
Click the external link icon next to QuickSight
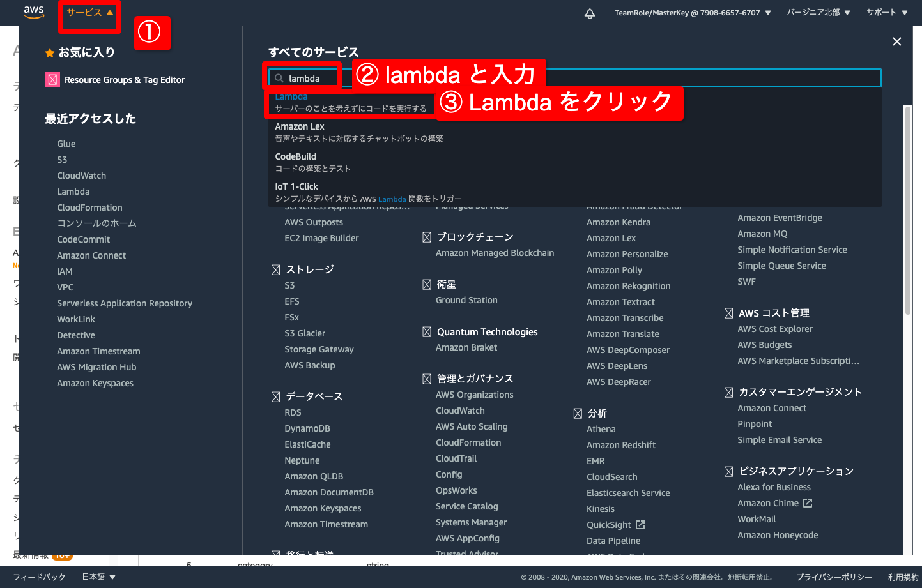(x=640, y=525)
